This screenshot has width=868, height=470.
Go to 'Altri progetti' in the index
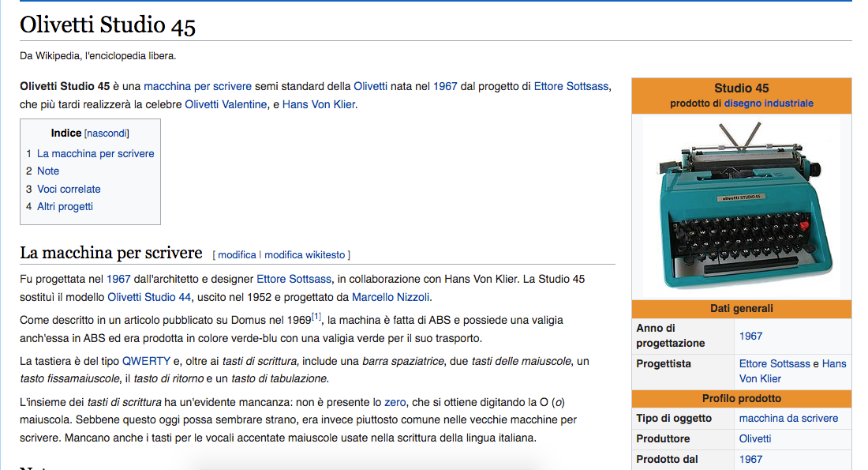[x=65, y=207]
